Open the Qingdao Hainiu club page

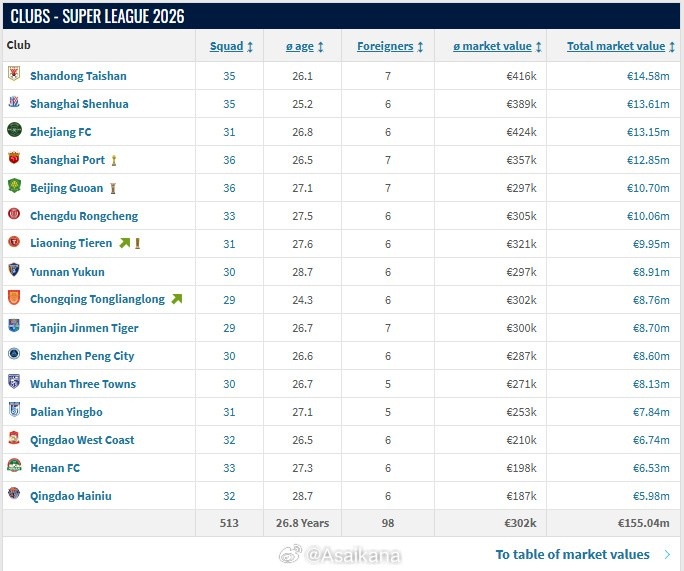(71, 496)
